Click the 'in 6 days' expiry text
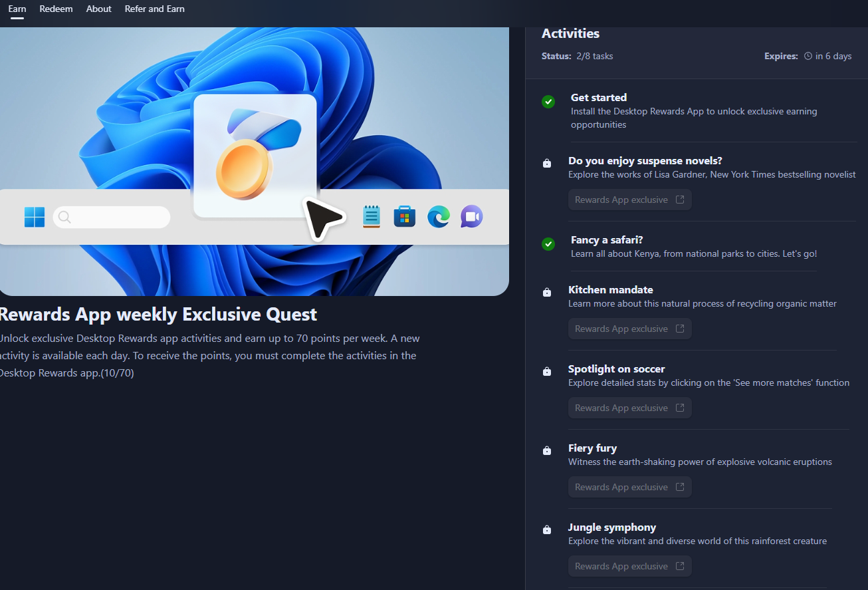 pos(833,56)
